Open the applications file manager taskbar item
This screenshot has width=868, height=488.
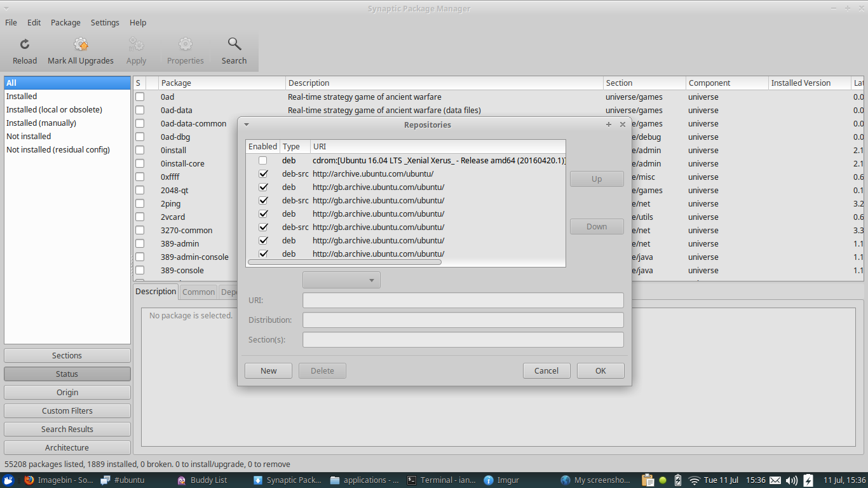(x=364, y=480)
